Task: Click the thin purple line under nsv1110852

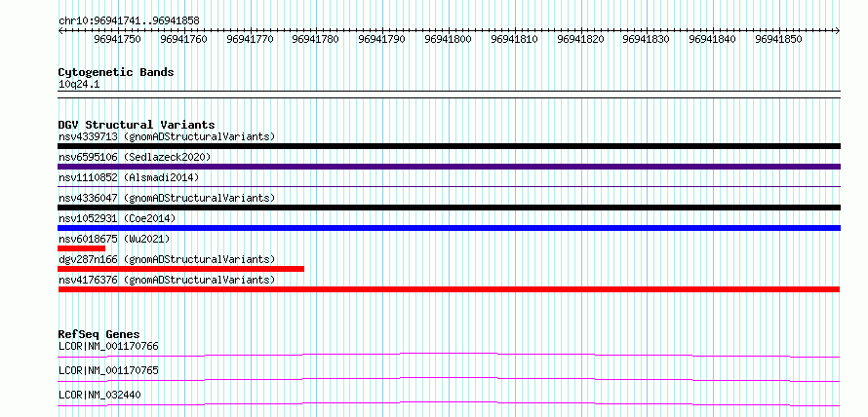Action: click(449, 187)
